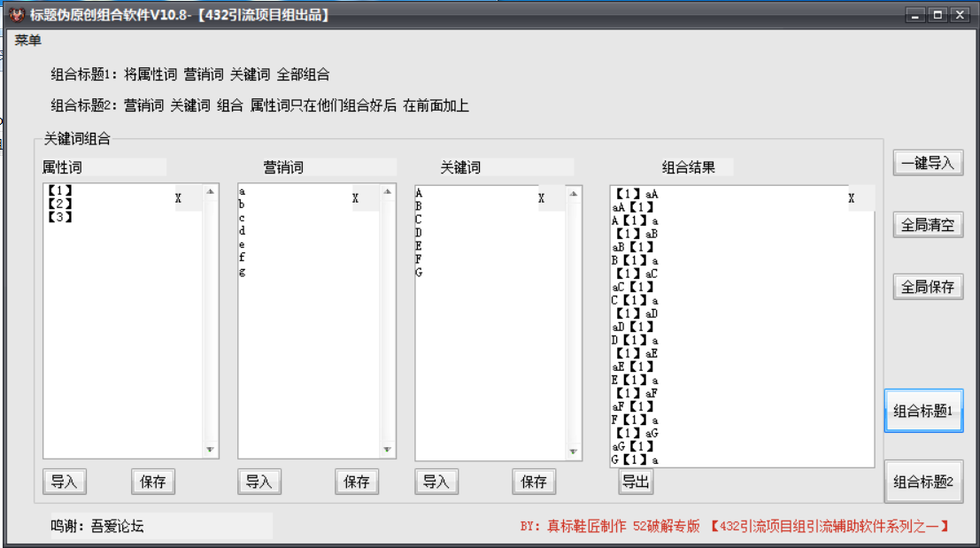Minimize the application window
Image resolution: width=980 pixels, height=548 pixels.
pos(915,15)
